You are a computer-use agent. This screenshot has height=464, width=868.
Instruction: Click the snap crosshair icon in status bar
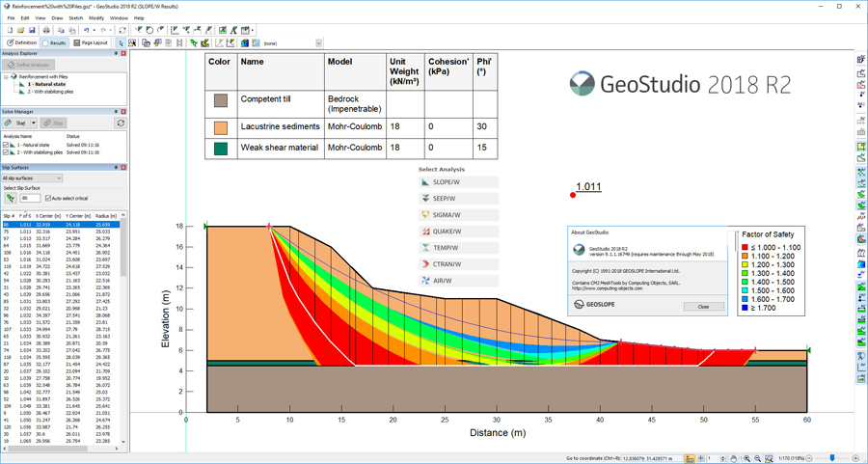point(700,458)
